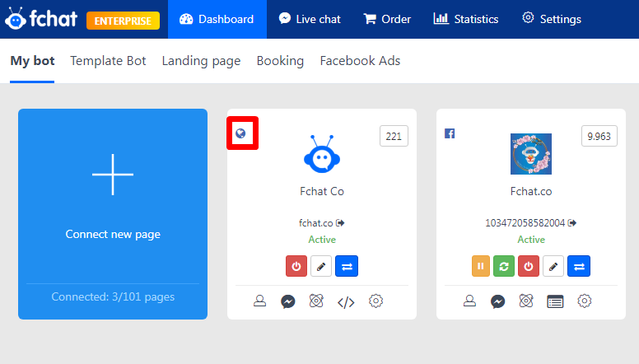Click the pencil edit button on Fchat Co

[x=321, y=266]
